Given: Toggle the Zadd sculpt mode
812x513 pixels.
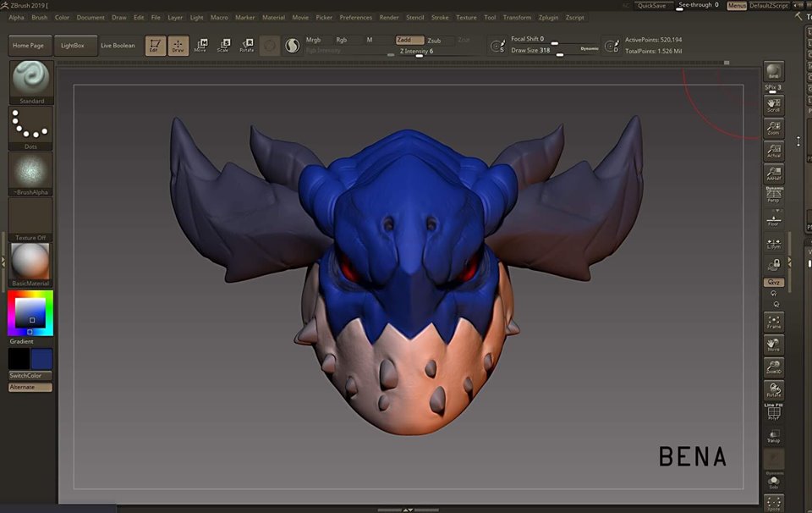Looking at the screenshot, I should 409,40.
